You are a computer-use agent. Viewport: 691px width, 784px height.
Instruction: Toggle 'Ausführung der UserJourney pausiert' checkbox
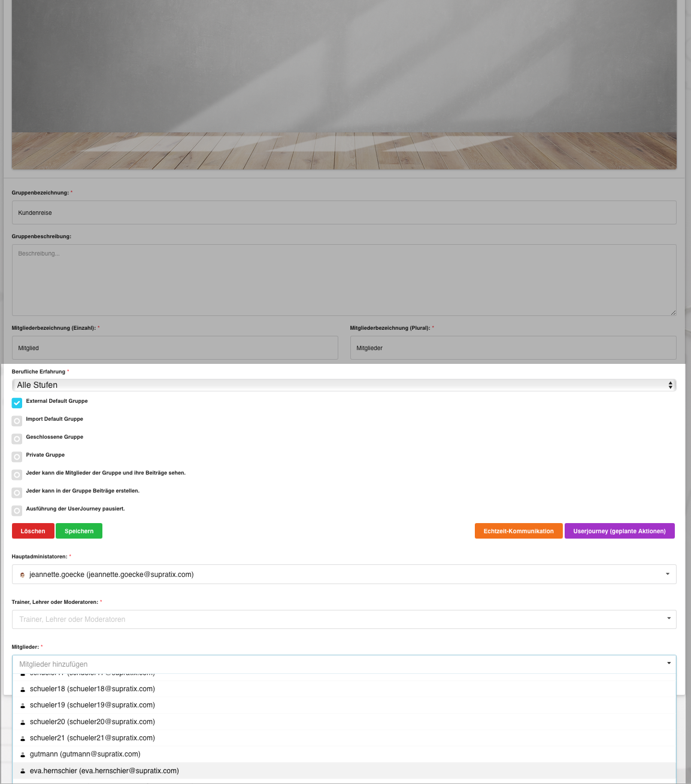pos(17,510)
